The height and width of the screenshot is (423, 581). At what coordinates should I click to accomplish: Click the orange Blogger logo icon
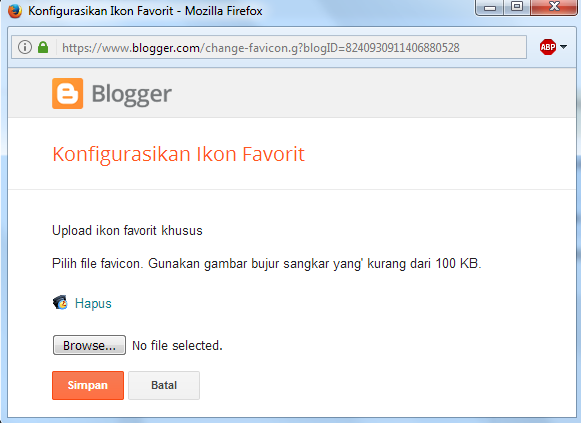pyautogui.click(x=67, y=93)
